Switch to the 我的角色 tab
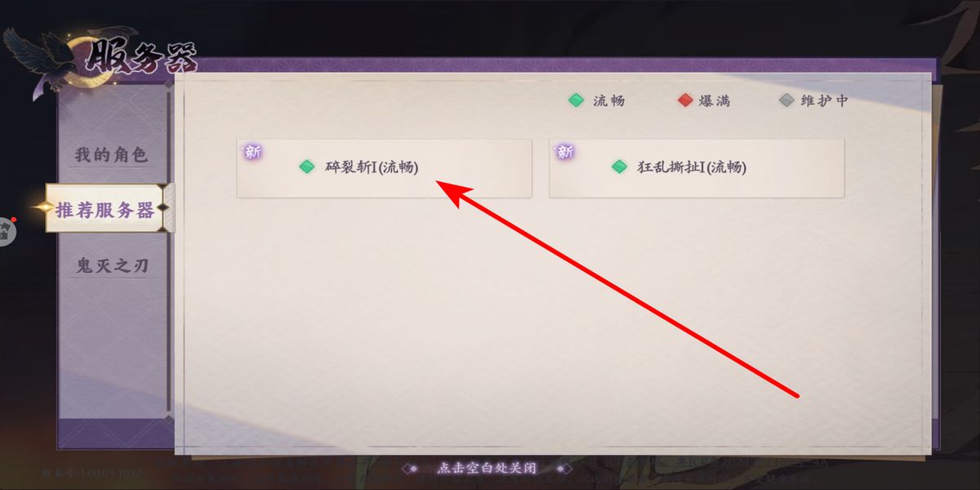This screenshot has height=490, width=980. click(x=111, y=154)
